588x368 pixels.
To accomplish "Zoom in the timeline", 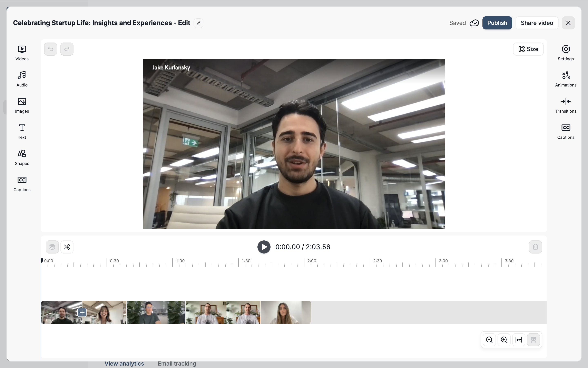I will 504,340.
